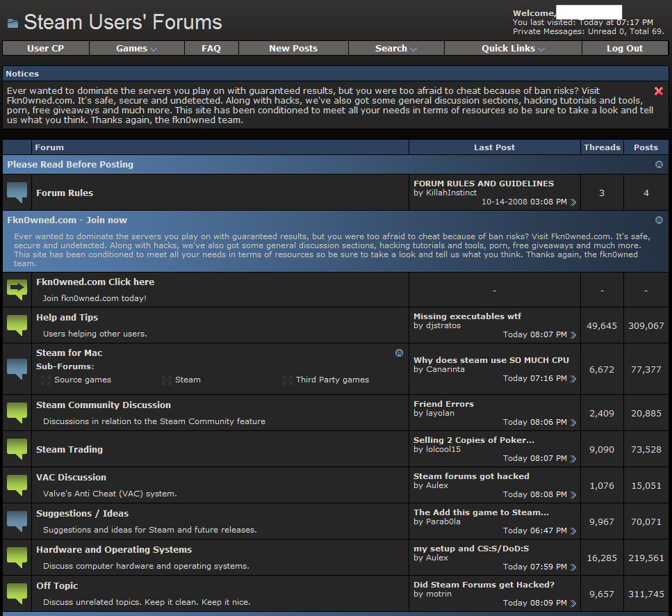672x616 pixels.
Task: Open User CP from the navigation bar
Action: (x=45, y=49)
